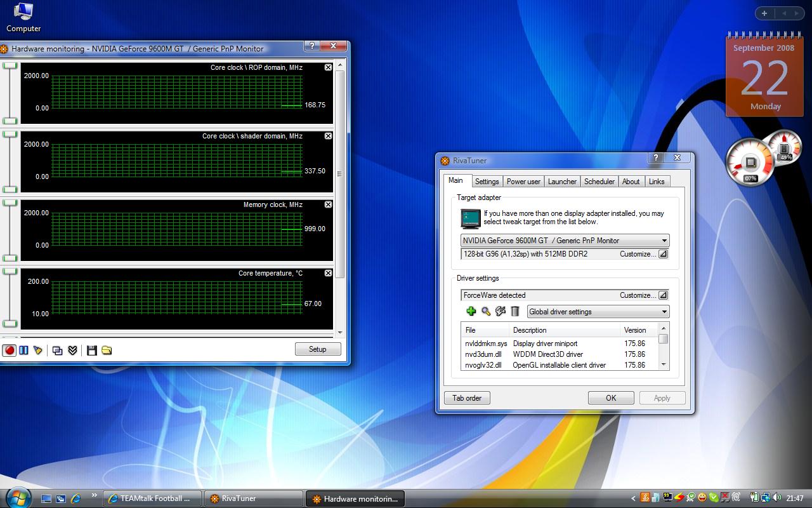Click the edit profile icon beside trash
This screenshot has width=812, height=508.
tap(501, 311)
